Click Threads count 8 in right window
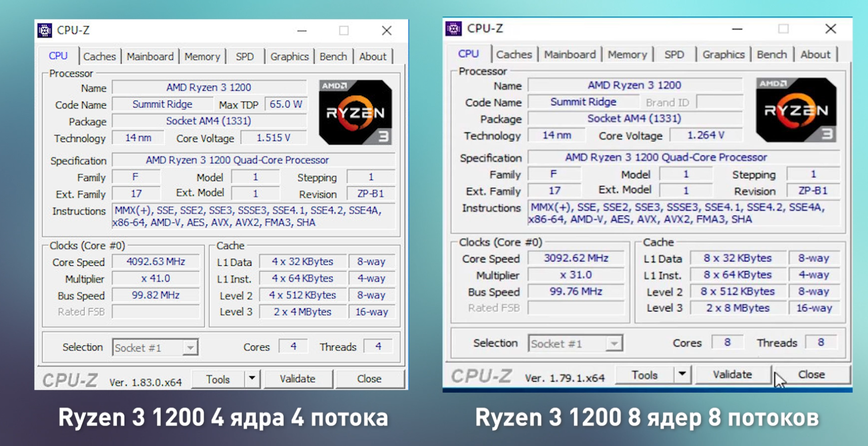The height and width of the screenshot is (446, 868). pyautogui.click(x=821, y=342)
